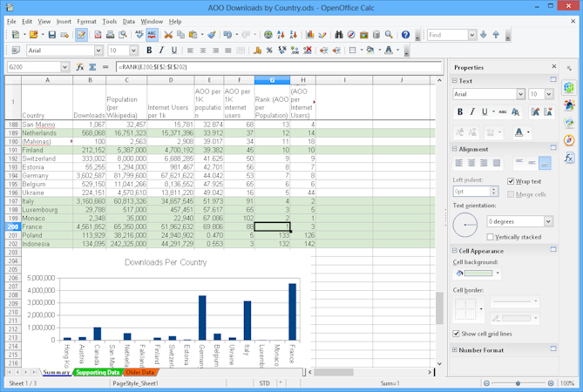Click the Sum icon in the formula bar
583x392 pixels.
(x=92, y=67)
